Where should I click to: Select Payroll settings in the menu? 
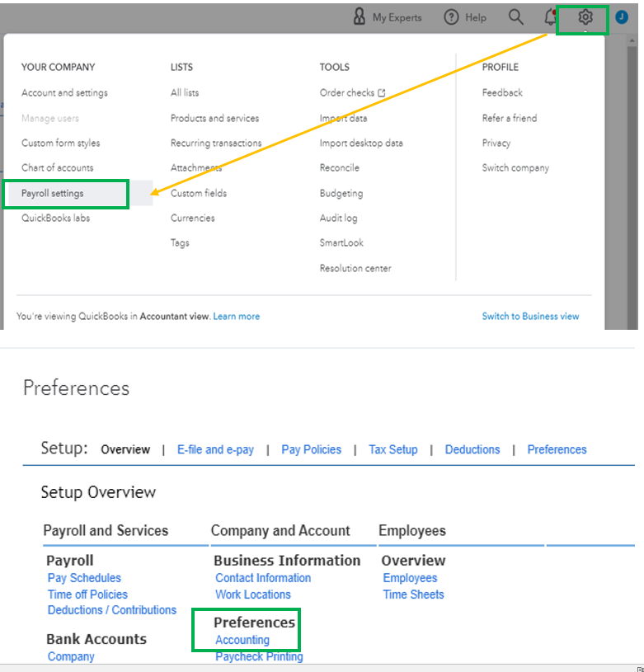click(53, 193)
